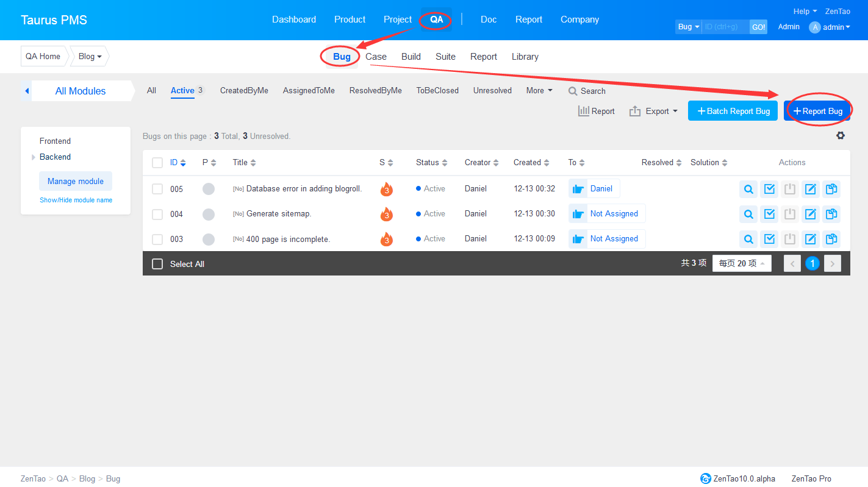Image resolution: width=868 pixels, height=487 pixels.
Task: Tick the checkbox for bug 004
Action: coord(157,214)
